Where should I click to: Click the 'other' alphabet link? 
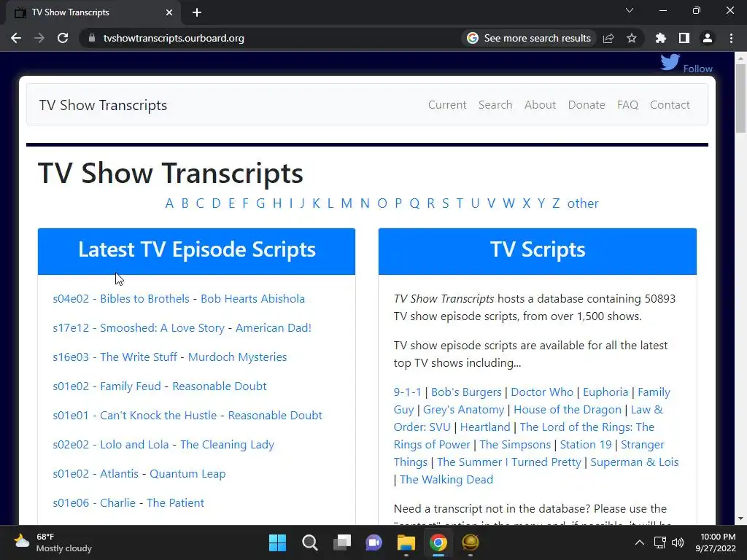pos(583,203)
